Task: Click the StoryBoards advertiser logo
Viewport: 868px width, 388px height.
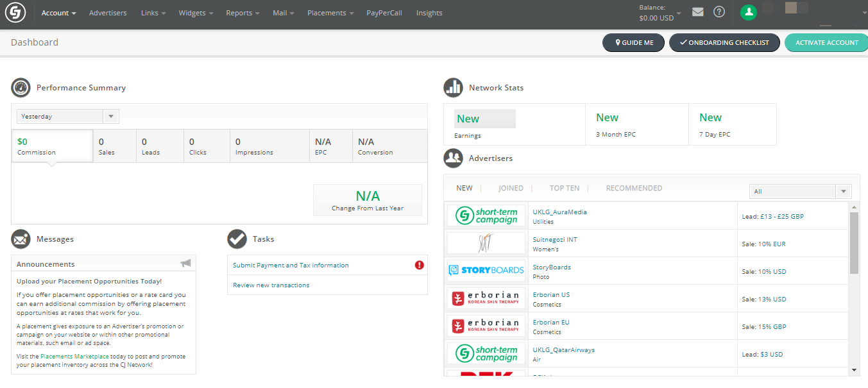Action: click(486, 271)
